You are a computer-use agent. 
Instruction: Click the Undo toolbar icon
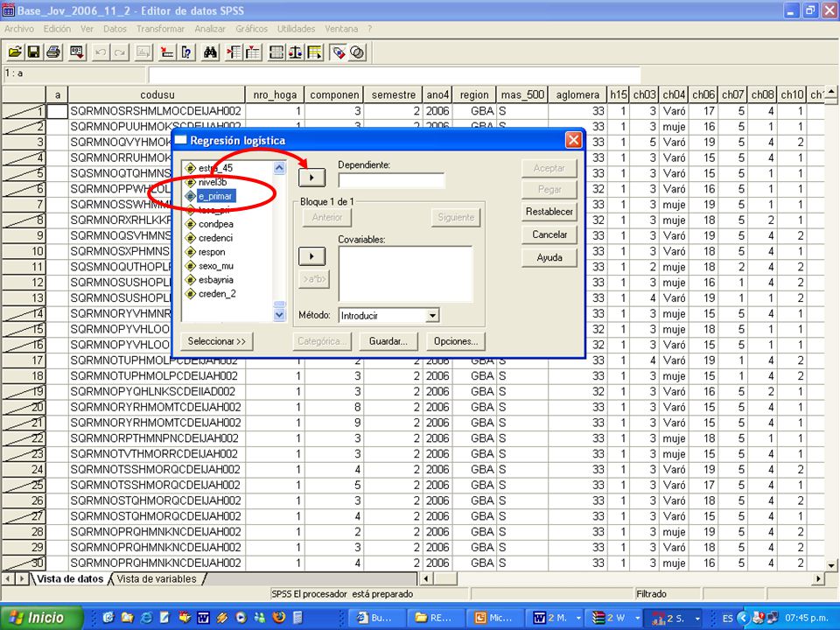(x=100, y=52)
